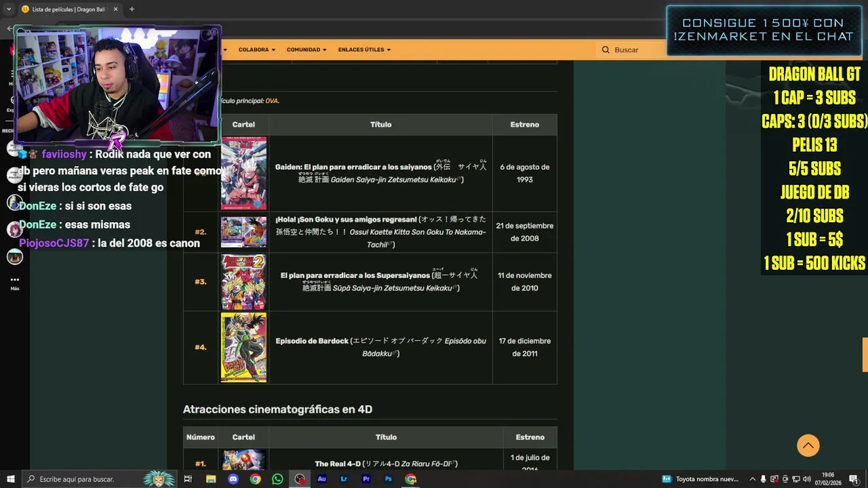This screenshot has width=868, height=488.
Task: Click the 'Atracciones cinematográficas en 4D' heading
Action: point(277,409)
